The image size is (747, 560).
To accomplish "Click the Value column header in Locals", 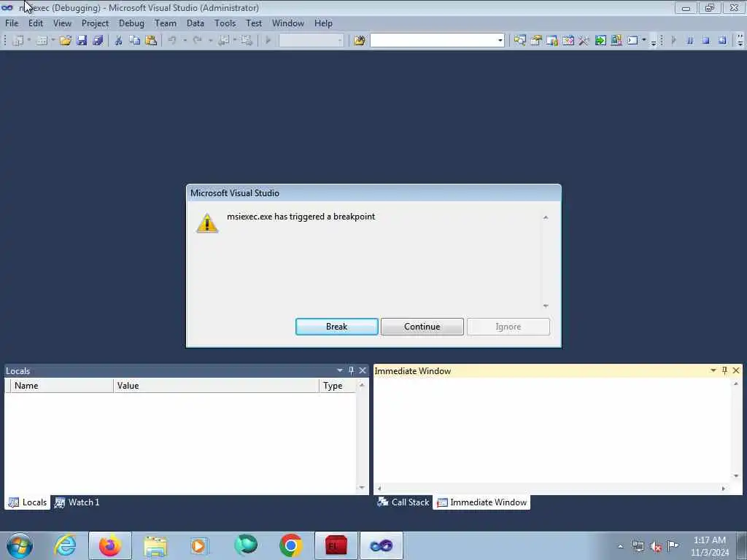I will (x=216, y=386).
